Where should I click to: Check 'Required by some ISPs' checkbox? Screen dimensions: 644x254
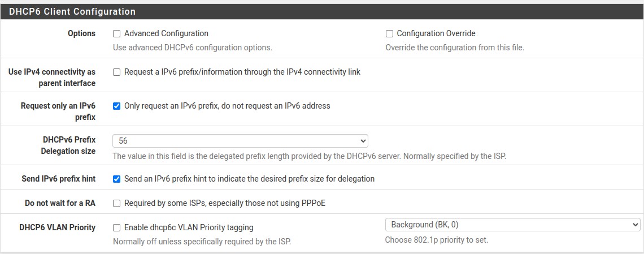point(117,203)
